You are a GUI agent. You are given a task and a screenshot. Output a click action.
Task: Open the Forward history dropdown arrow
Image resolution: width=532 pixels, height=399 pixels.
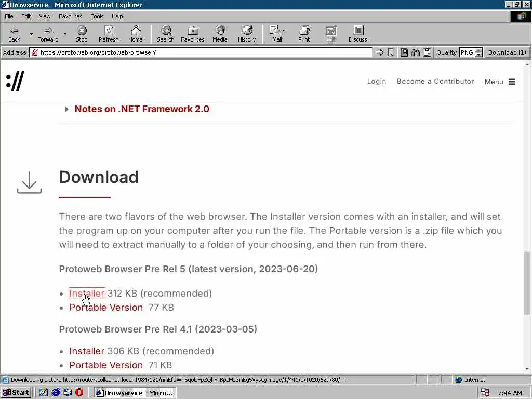[x=65, y=34]
